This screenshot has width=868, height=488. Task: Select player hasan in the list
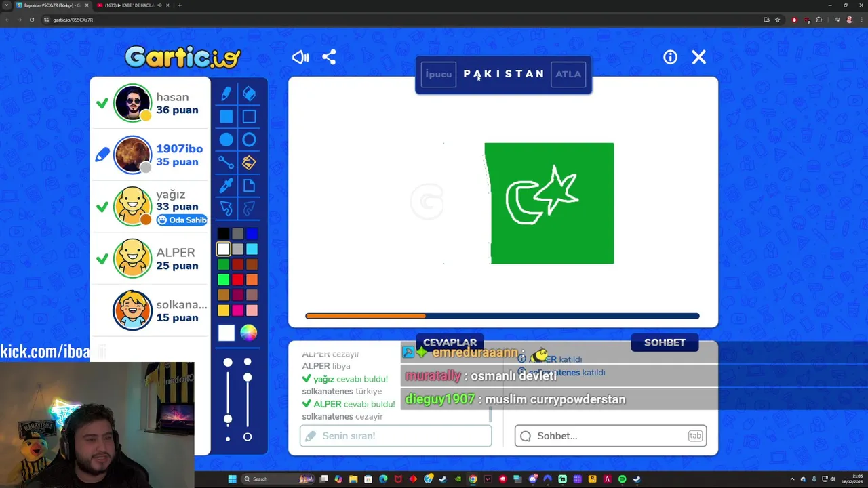(151, 103)
